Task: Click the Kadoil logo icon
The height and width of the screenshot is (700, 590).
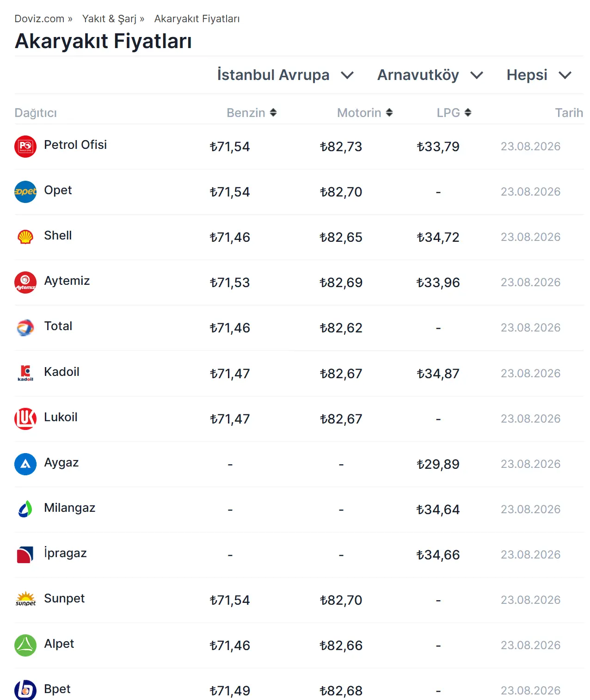Action: pos(25,373)
